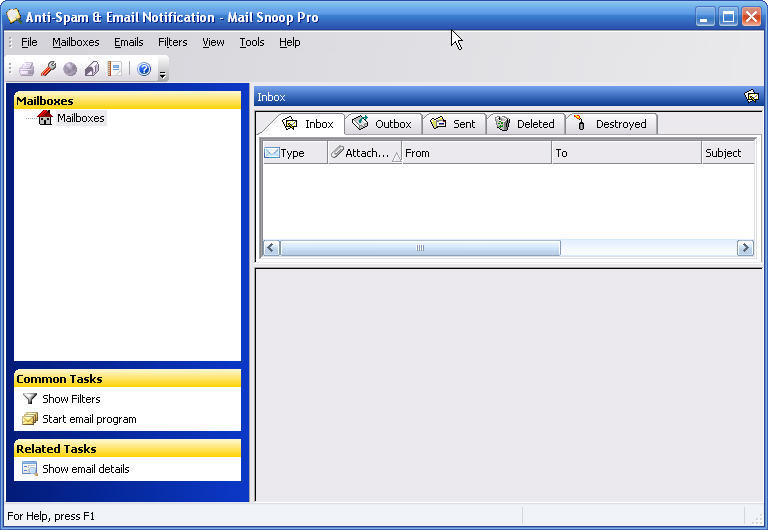This screenshot has height=530, width=768.
Task: Click the grey globe toolbar icon
Action: point(70,69)
